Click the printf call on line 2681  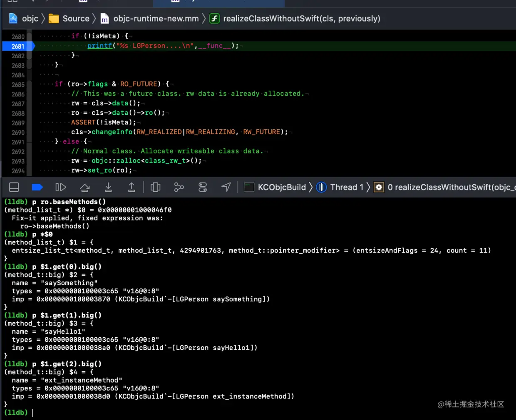[x=100, y=46]
